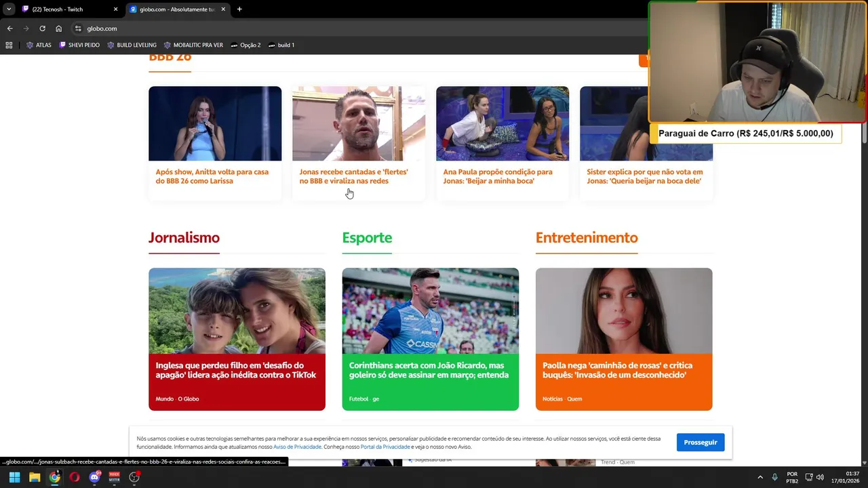Close the globo.com tab
The width and height of the screenshot is (868, 488).
coord(223,9)
